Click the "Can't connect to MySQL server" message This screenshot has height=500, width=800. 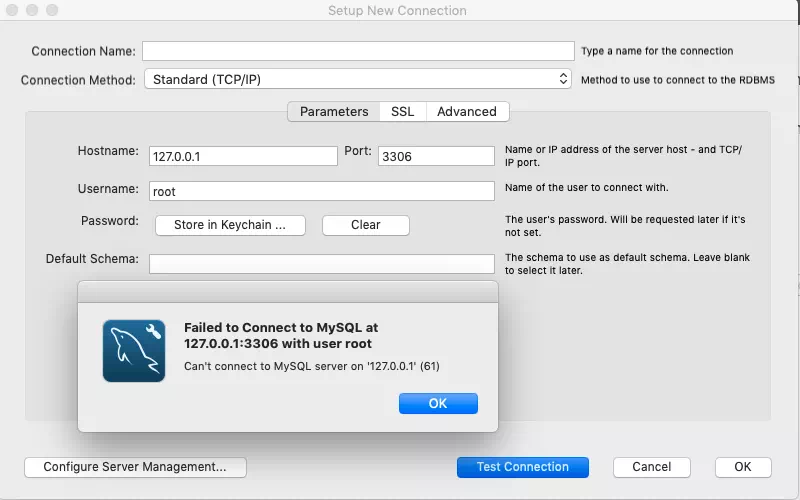click(312, 366)
